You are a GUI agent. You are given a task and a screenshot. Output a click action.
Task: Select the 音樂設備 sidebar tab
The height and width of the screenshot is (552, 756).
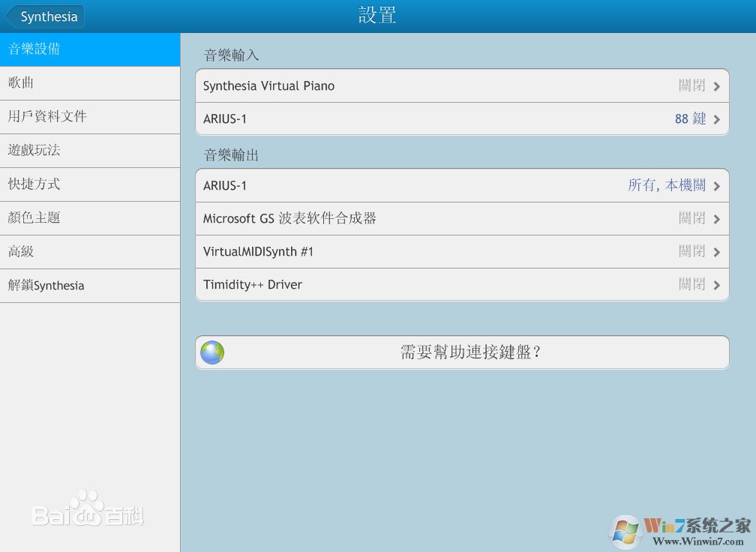click(90, 49)
